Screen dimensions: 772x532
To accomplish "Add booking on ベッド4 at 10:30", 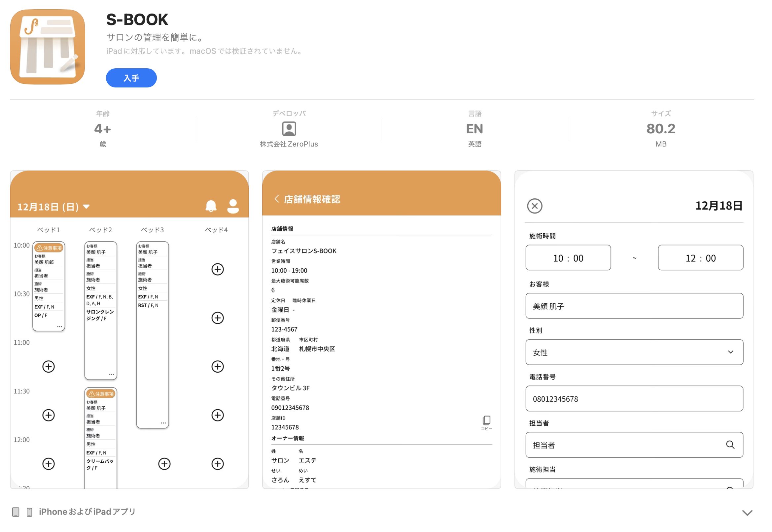I will pos(217,318).
